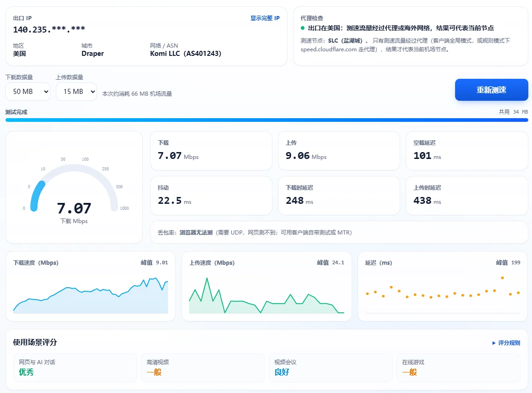The height and width of the screenshot is (393, 532).
Task: Click the 共用 34 MB usage text
Action: pyautogui.click(x=513, y=112)
